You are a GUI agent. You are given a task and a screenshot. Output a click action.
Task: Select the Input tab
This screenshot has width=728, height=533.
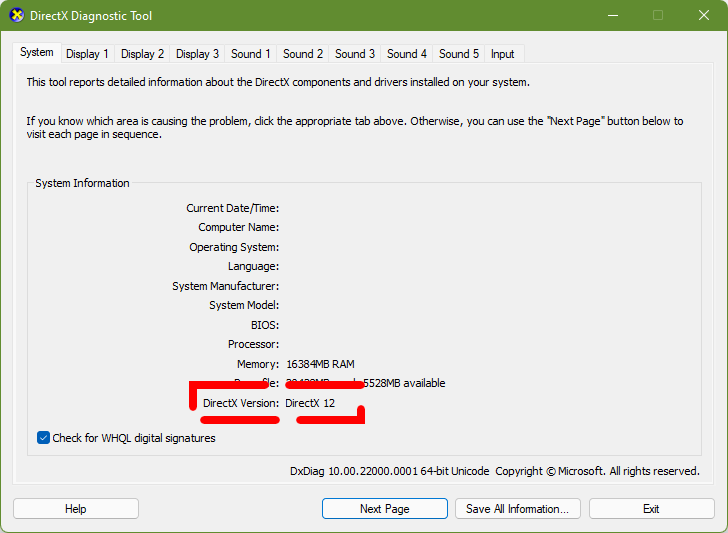coord(502,54)
